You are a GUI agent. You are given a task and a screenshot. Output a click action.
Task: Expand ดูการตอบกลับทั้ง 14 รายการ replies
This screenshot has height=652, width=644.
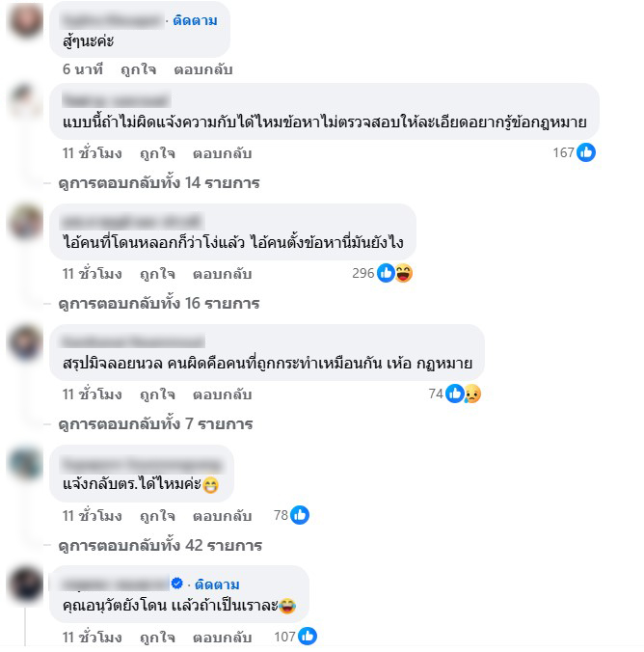(x=159, y=182)
